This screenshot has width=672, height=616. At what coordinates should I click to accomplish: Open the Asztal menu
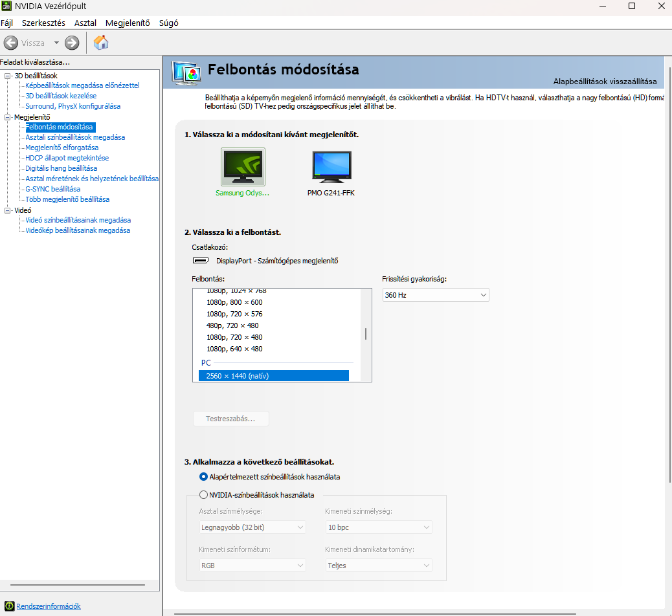click(x=85, y=23)
